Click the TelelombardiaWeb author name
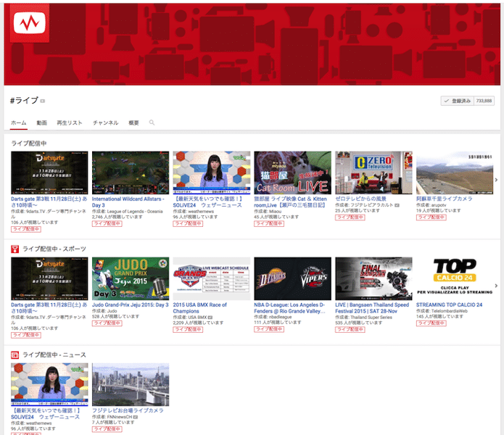The height and width of the screenshot is (435, 504). 449,311
